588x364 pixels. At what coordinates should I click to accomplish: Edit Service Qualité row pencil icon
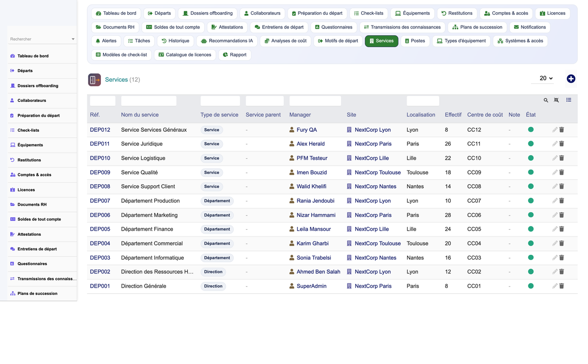pos(555,172)
